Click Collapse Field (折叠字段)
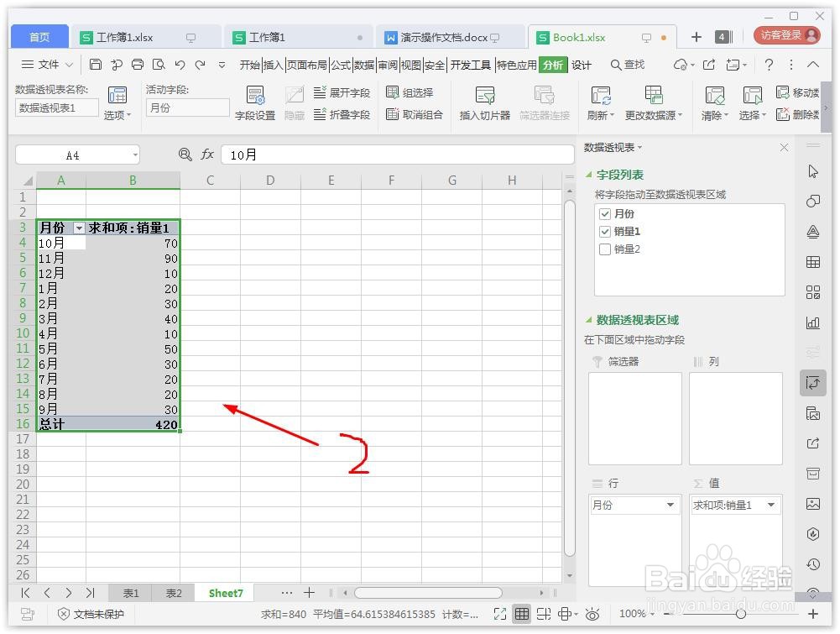 coord(342,114)
